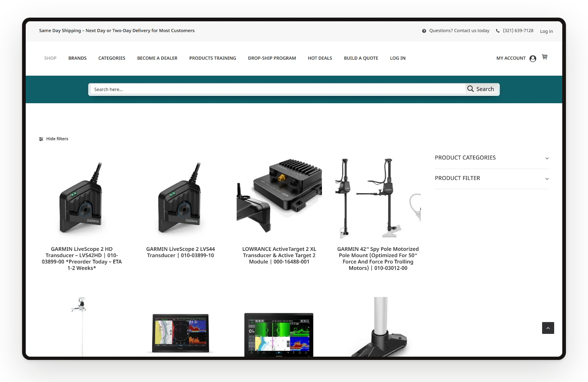Open the Product Categories section heading
This screenshot has width=588, height=382.
point(465,158)
